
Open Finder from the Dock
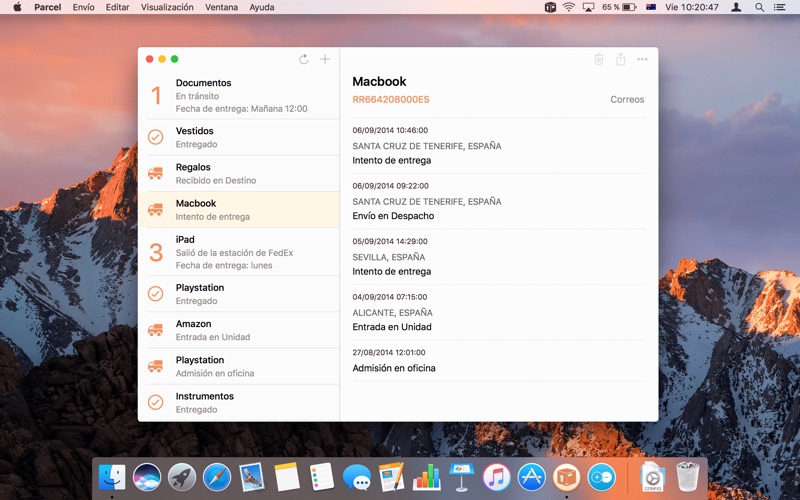(112, 478)
